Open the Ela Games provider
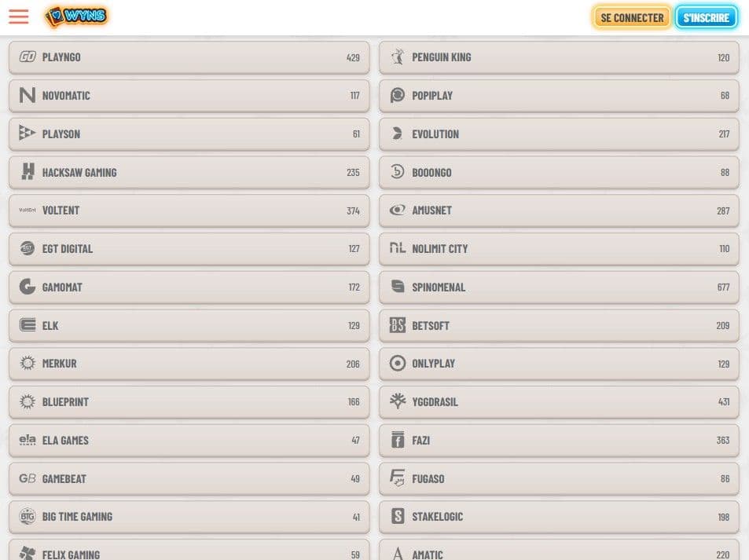Image resolution: width=749 pixels, height=560 pixels. pos(189,441)
